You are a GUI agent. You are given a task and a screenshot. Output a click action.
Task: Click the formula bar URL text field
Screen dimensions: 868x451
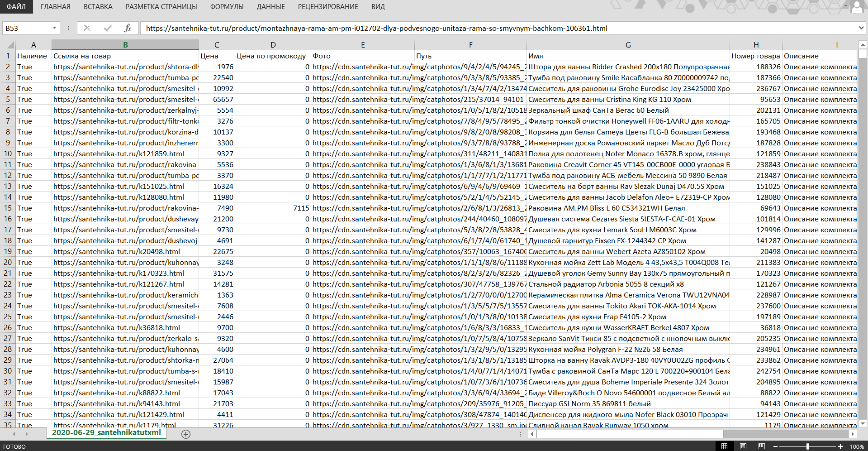[498, 28]
